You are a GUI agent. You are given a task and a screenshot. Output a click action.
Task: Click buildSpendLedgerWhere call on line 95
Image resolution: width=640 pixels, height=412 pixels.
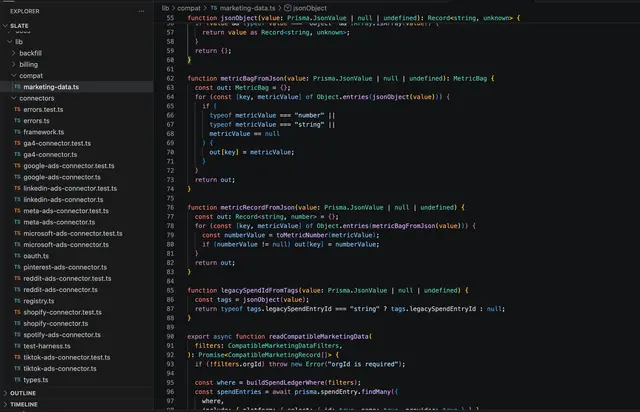click(x=285, y=383)
